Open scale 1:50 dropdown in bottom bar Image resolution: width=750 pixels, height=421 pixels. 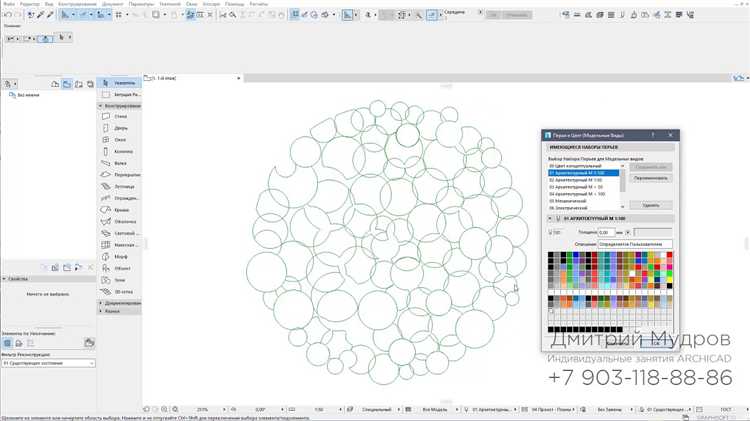point(340,410)
